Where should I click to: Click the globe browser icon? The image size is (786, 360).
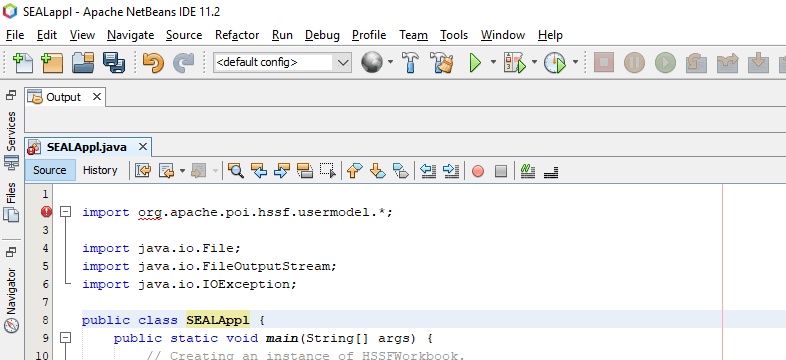point(371,63)
